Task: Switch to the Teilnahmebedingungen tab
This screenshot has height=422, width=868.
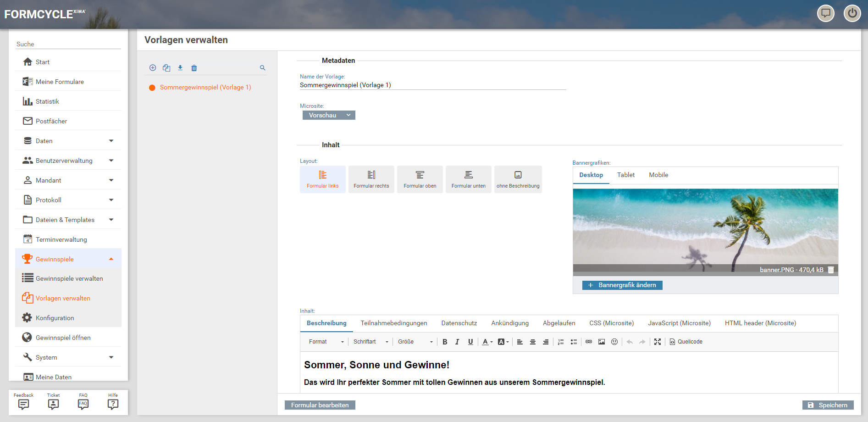Action: (x=394, y=323)
